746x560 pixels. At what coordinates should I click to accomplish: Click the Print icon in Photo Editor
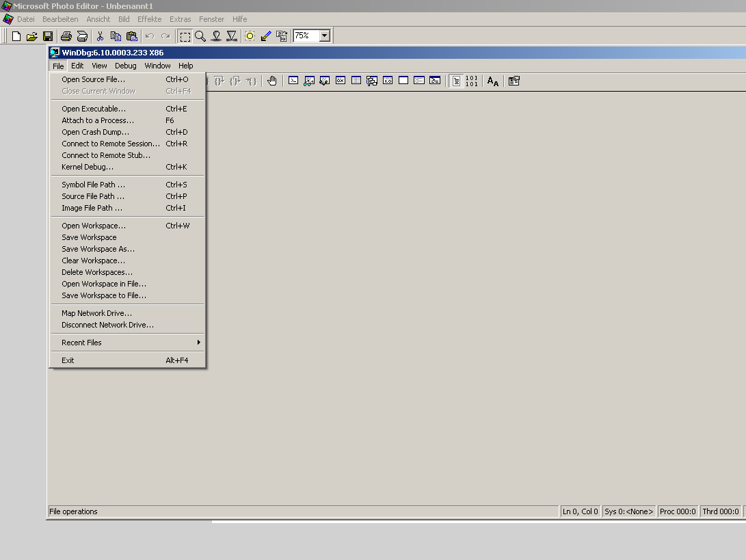point(66,36)
